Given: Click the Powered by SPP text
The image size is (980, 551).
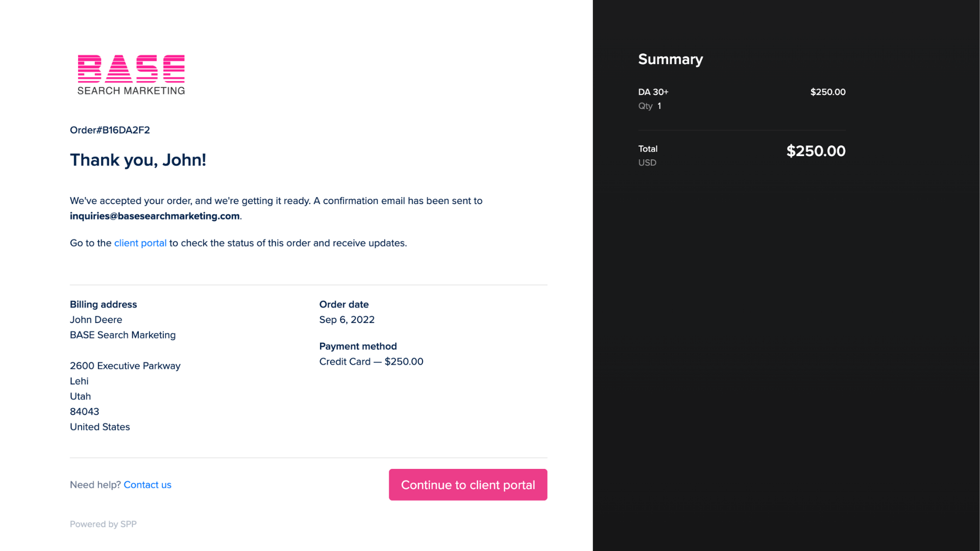Looking at the screenshot, I should pos(103,524).
